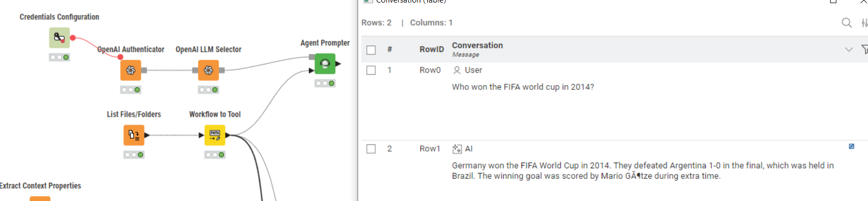Click the blue icon beside the AI row
This screenshot has height=201, width=868.
(851, 146)
